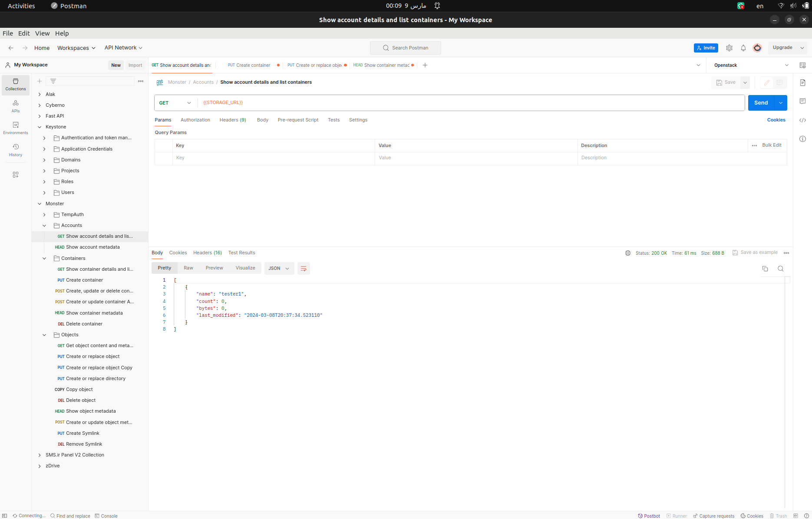Open Postbot from the status bar

649,516
